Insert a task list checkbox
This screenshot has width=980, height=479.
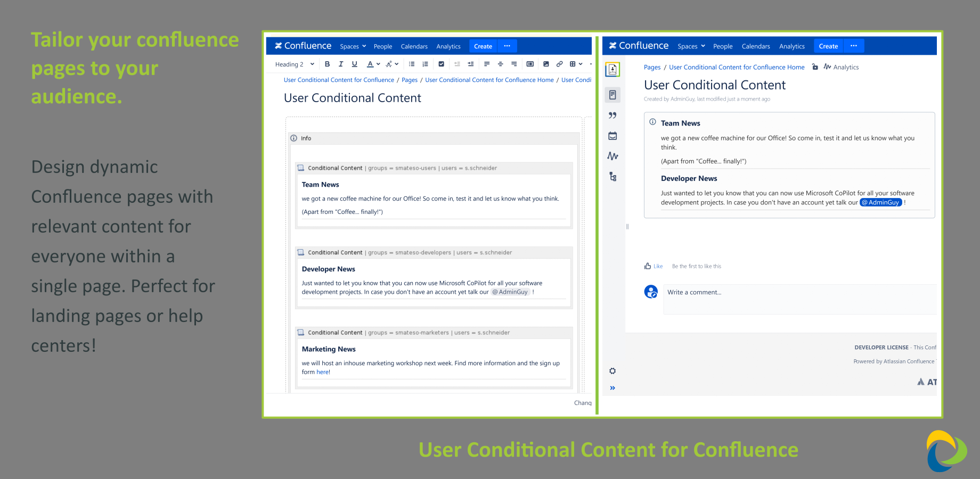[441, 64]
